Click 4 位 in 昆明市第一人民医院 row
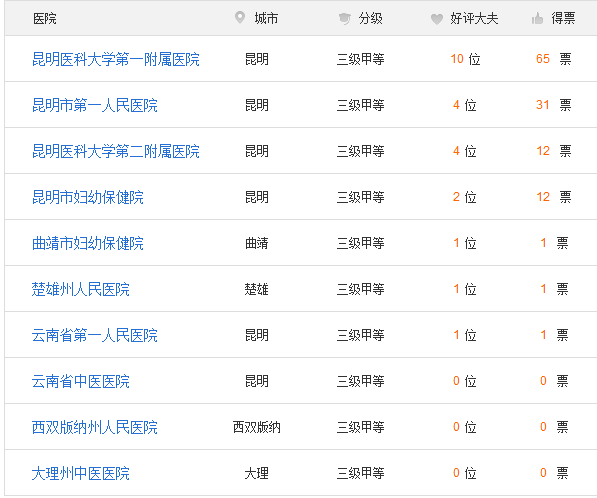597x498 pixels. (465, 105)
